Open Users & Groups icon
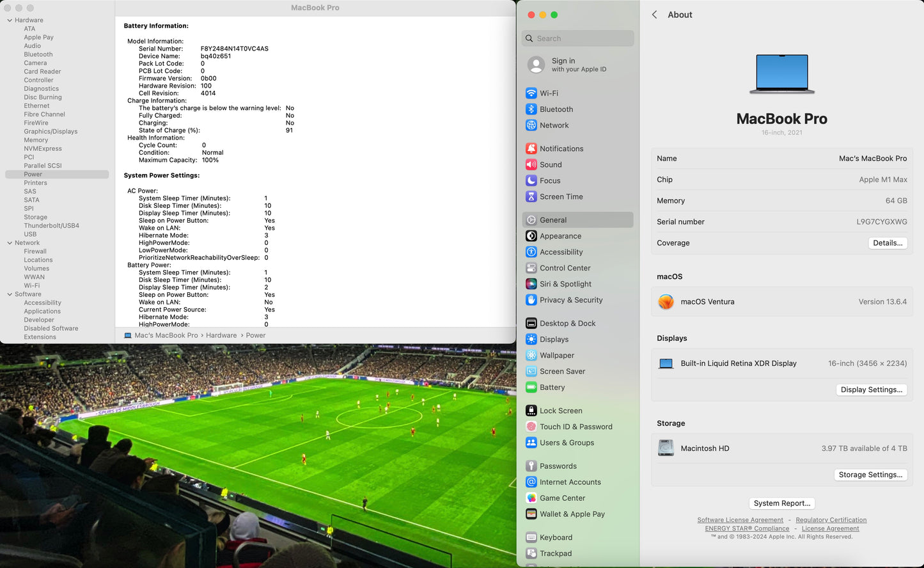924x568 pixels. tap(531, 443)
